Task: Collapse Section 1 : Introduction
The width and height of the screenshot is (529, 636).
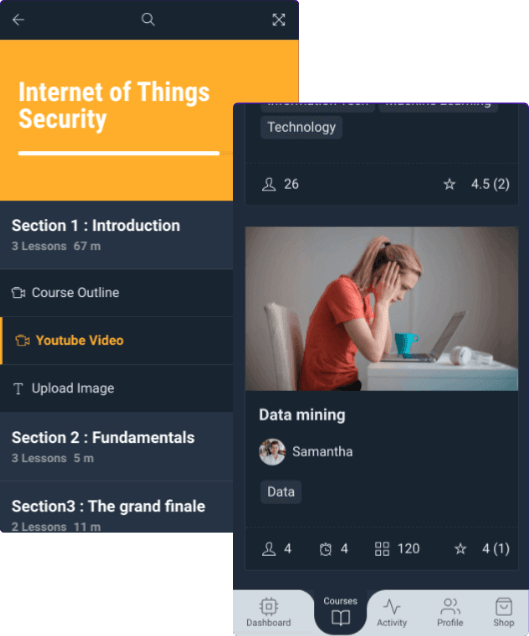Action: [116, 235]
